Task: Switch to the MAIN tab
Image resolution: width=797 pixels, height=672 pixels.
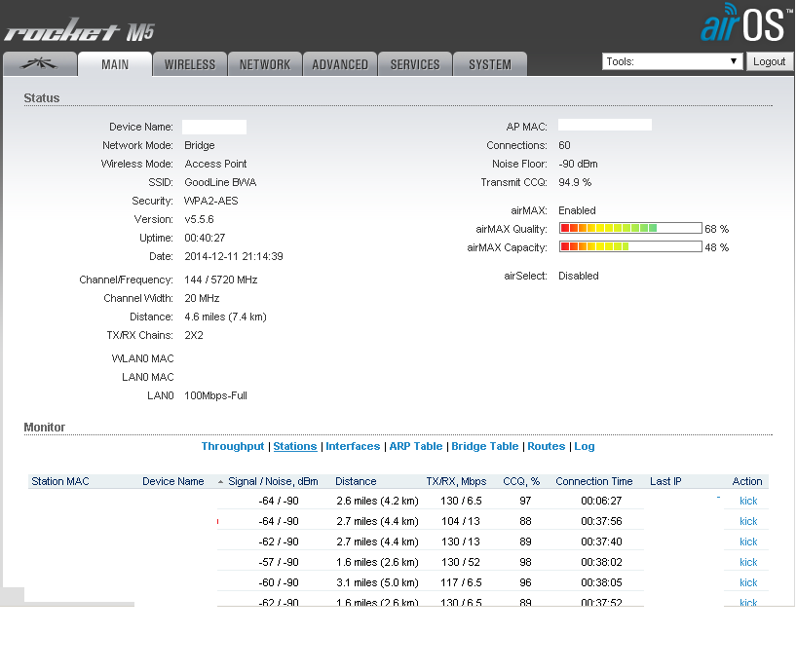Action: click(115, 64)
